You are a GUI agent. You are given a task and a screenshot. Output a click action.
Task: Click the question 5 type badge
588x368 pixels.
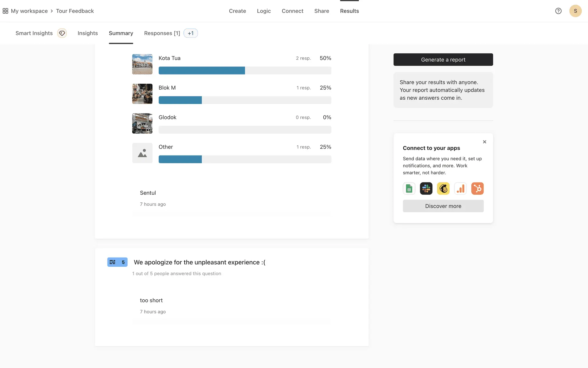coord(117,262)
